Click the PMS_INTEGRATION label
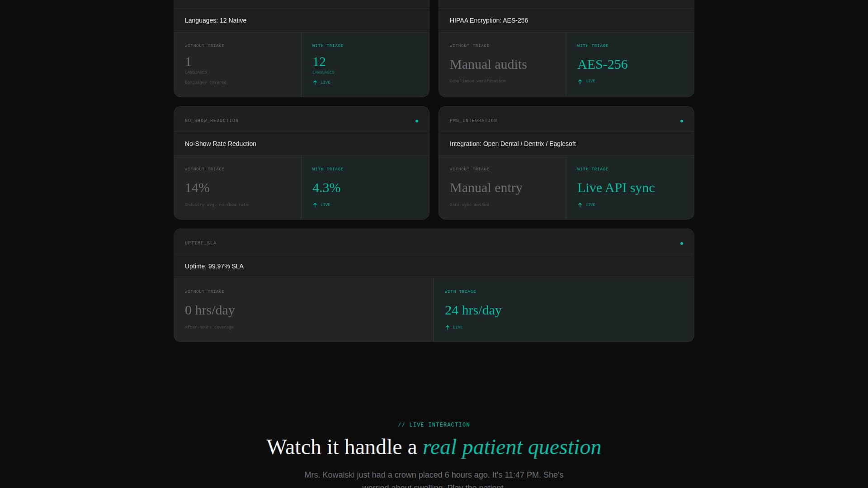 (473, 121)
